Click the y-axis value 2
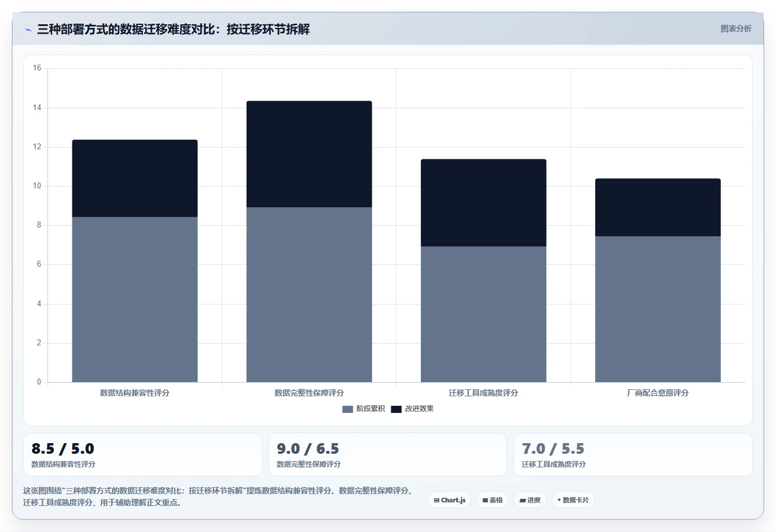This screenshot has width=776, height=532. click(x=39, y=343)
